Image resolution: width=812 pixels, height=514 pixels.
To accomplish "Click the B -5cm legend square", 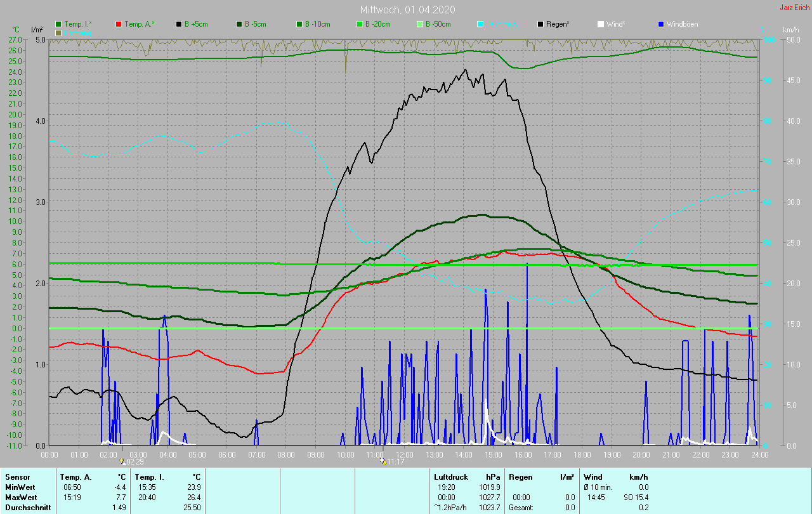I will click(239, 24).
